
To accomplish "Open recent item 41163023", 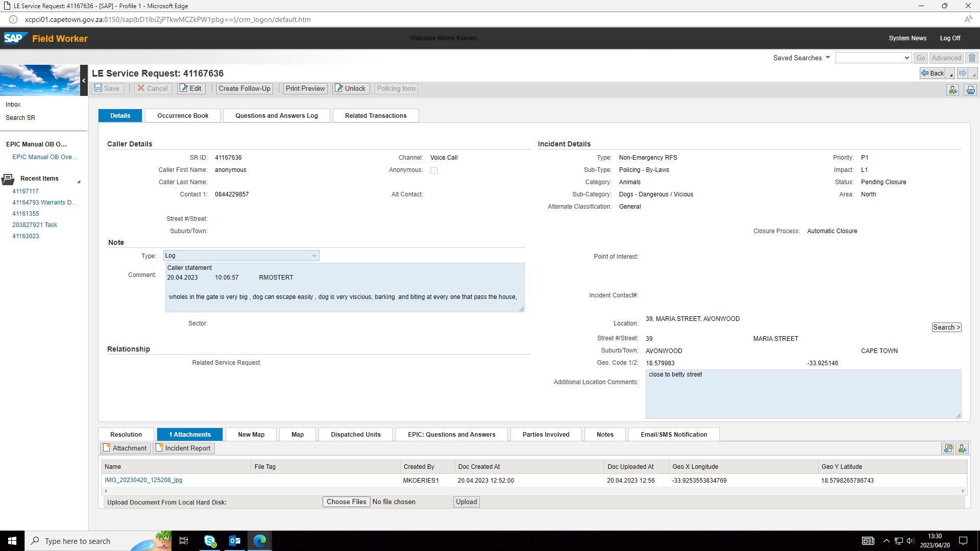I will click(26, 236).
